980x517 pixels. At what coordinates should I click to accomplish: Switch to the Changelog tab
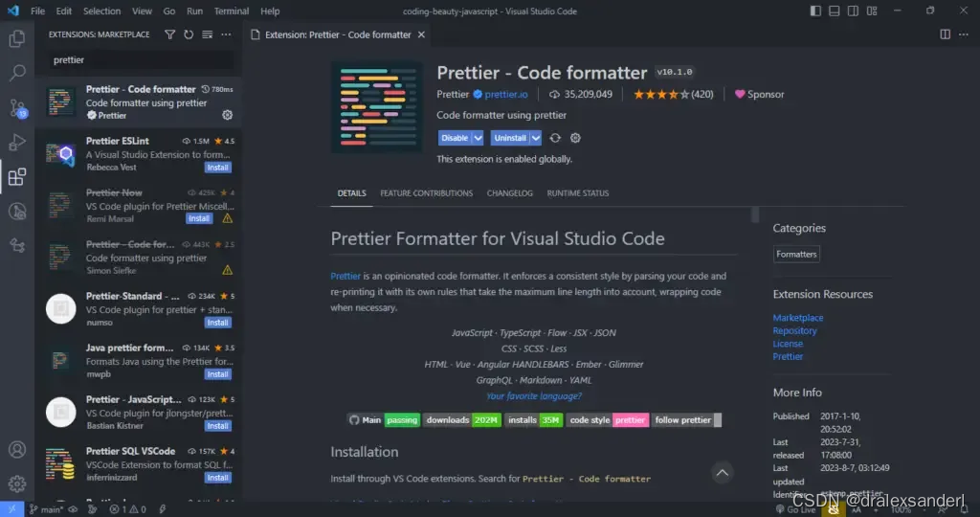(510, 193)
